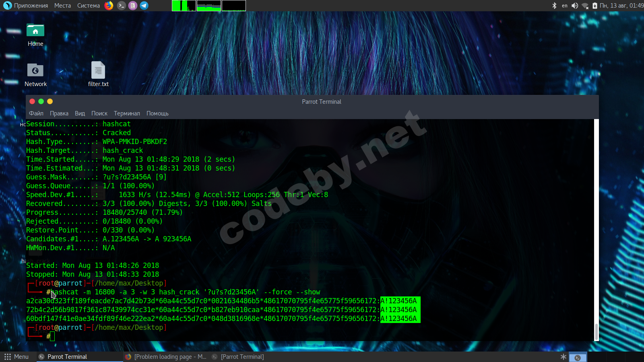Click the green terminal window button
The height and width of the screenshot is (362, 644).
41,101
